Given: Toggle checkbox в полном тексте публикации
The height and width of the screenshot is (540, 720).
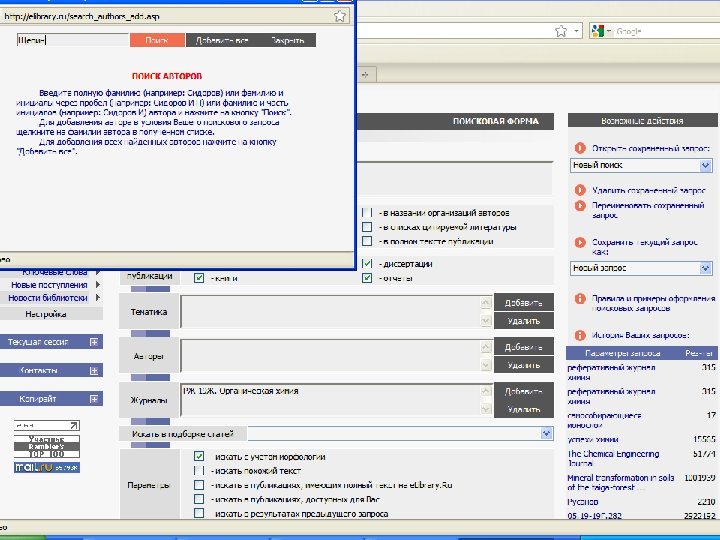Looking at the screenshot, I should pyautogui.click(x=367, y=241).
